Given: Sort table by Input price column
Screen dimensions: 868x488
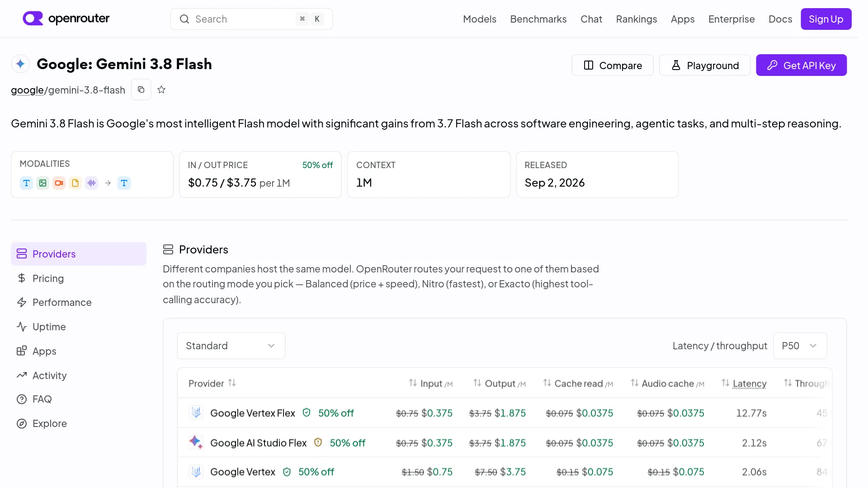Looking at the screenshot, I should [x=430, y=383].
